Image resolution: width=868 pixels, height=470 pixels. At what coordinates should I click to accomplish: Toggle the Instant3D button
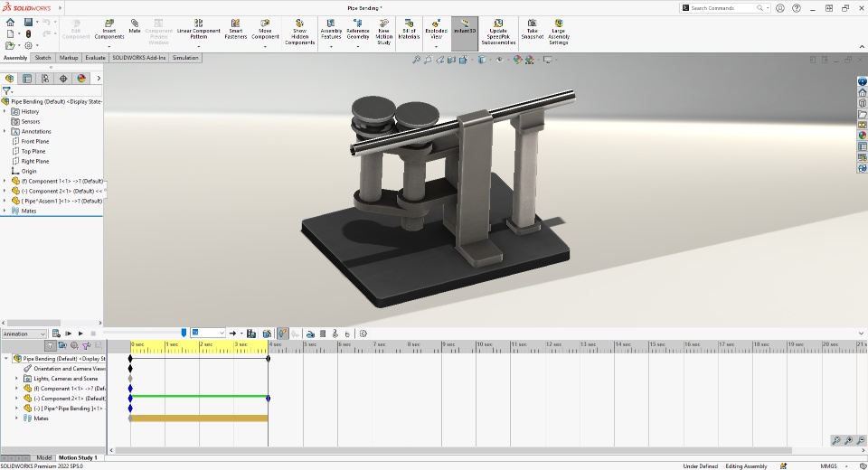pyautogui.click(x=465, y=27)
